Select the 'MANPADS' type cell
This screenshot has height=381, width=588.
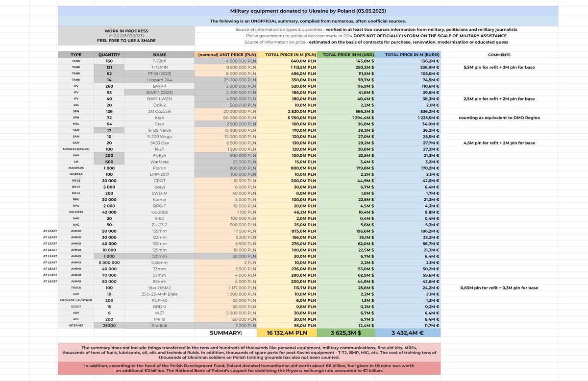coord(76,168)
